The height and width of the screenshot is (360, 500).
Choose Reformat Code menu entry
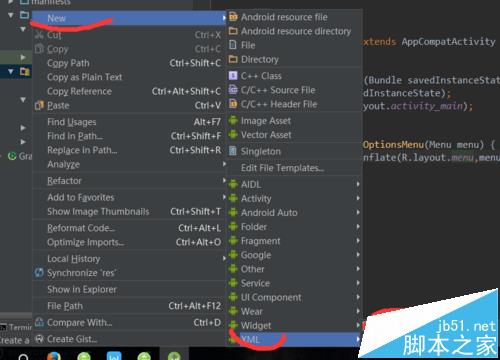(x=129, y=228)
